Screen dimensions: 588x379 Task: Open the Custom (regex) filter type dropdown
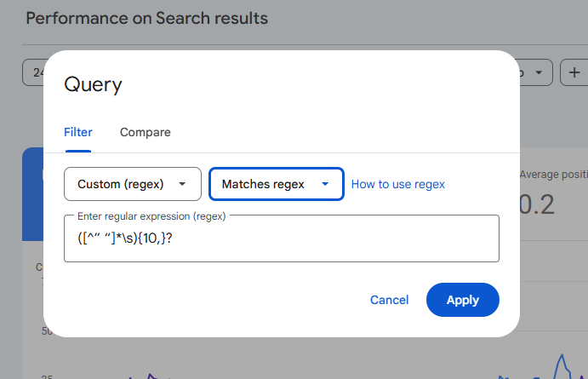[x=133, y=184]
